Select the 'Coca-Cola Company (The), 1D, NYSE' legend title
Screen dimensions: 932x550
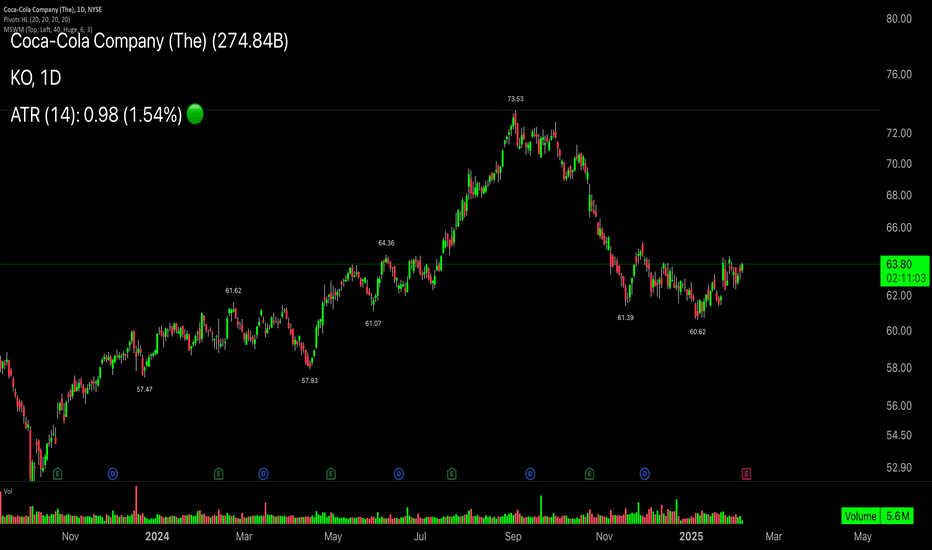point(53,10)
